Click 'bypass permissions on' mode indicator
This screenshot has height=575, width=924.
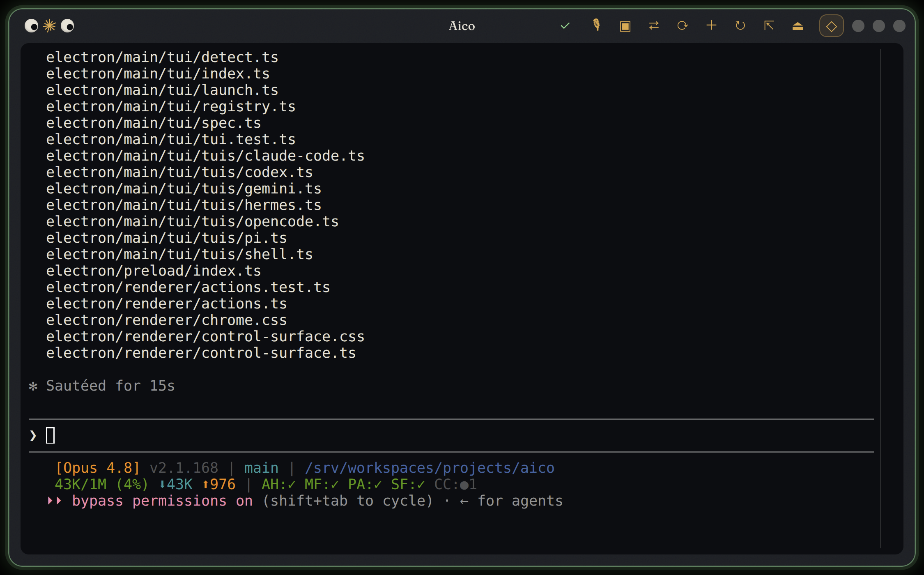point(162,501)
